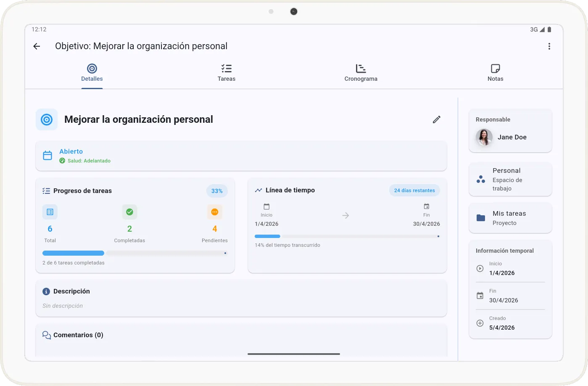Click 2 de 6 tareas completadas text
588x386 pixels.
pyautogui.click(x=74, y=263)
